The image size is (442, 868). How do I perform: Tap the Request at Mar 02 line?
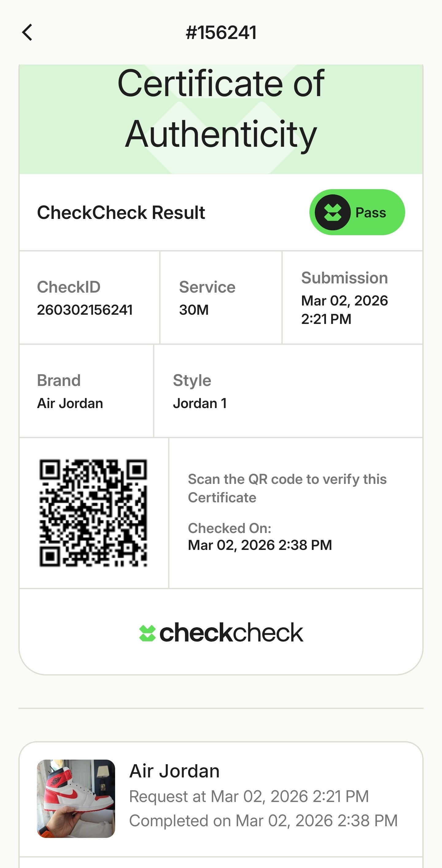[249, 796]
